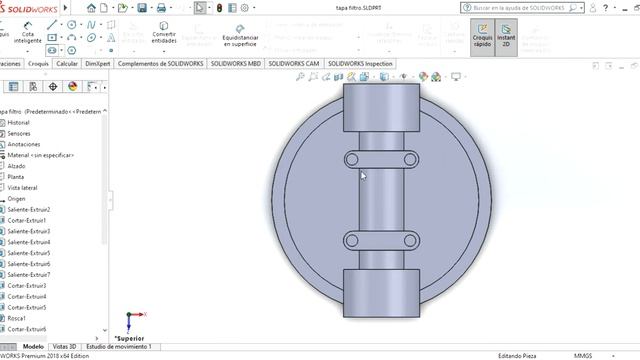Select the Spline sketch tool
This screenshot has height=360, width=640.
(x=91, y=25)
